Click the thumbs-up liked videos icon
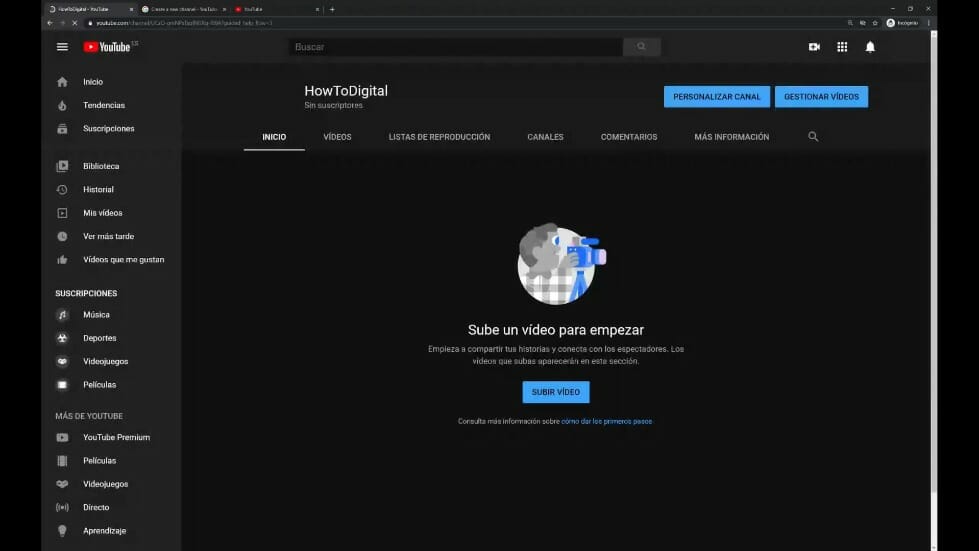This screenshot has height=551, width=979. 62,260
